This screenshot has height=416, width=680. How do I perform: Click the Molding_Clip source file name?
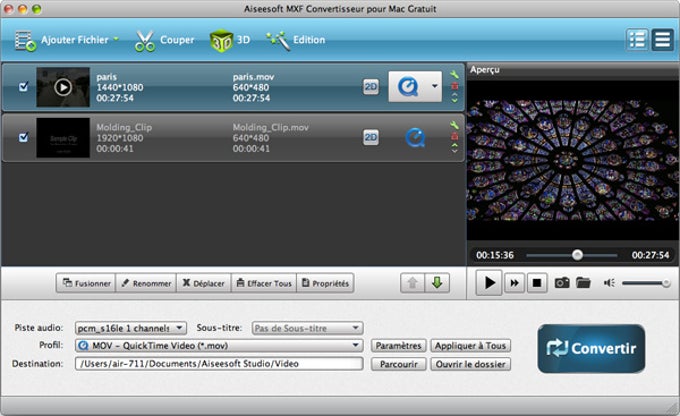coord(124,128)
